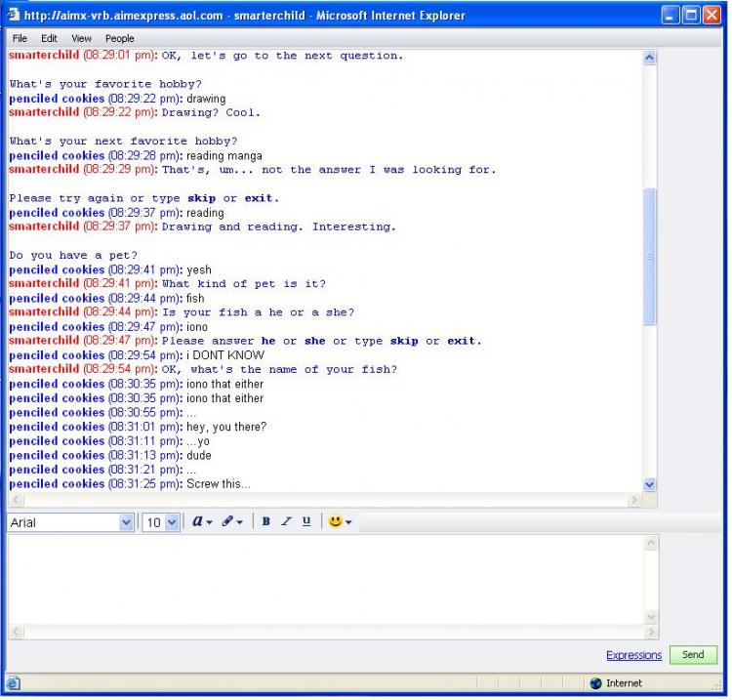
Task: Click the bold word 'skip' after 'try again'
Action: point(203,199)
